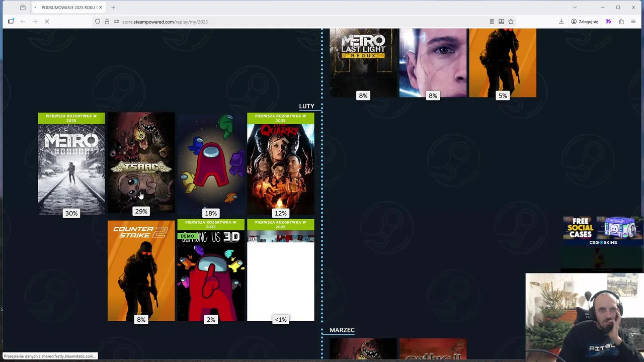Click the <1% playtime label
Viewport: 644px width, 362px height.
click(x=281, y=319)
